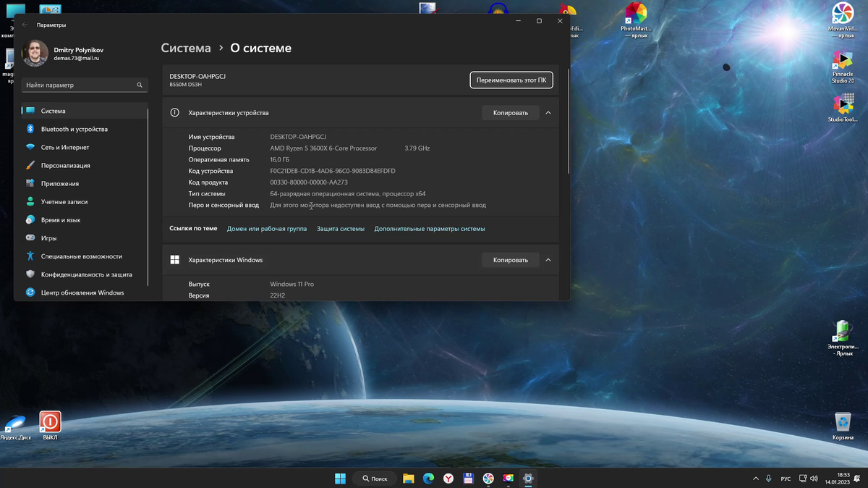Open the Персонализация section

[83, 165]
